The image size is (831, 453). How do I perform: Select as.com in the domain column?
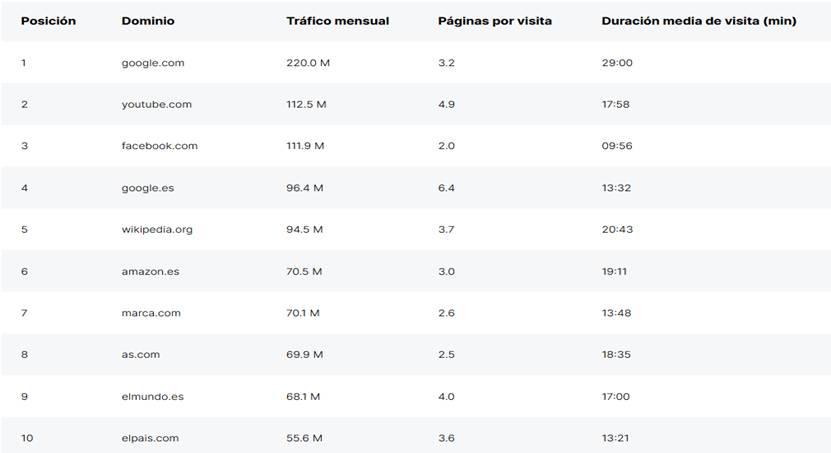pos(140,354)
